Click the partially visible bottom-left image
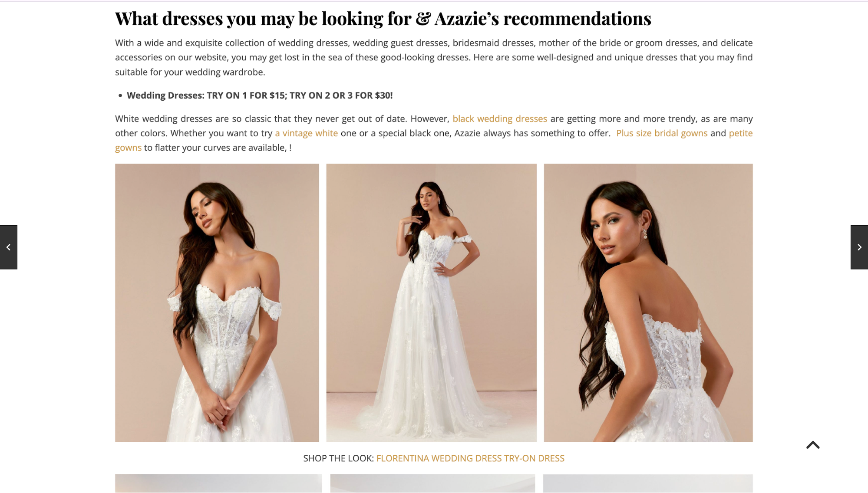 point(218,483)
